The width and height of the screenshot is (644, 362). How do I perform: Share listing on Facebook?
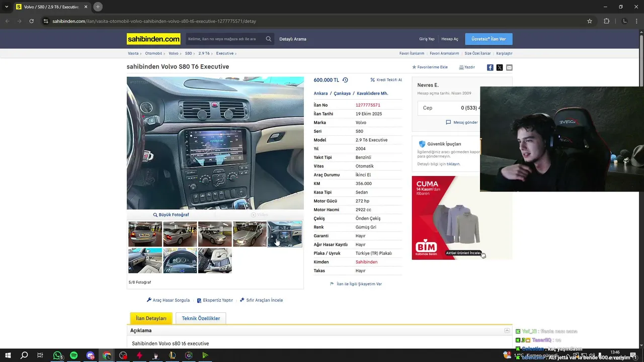tap(490, 67)
